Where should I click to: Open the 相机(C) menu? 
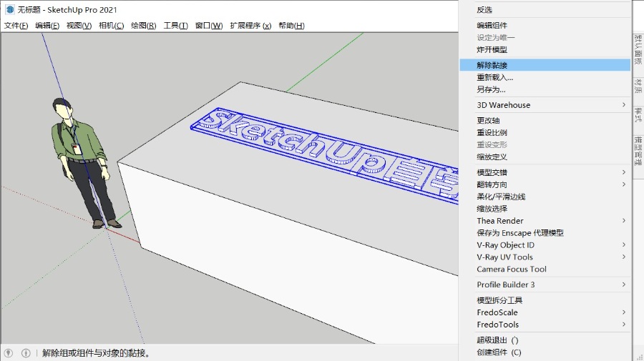pos(112,26)
